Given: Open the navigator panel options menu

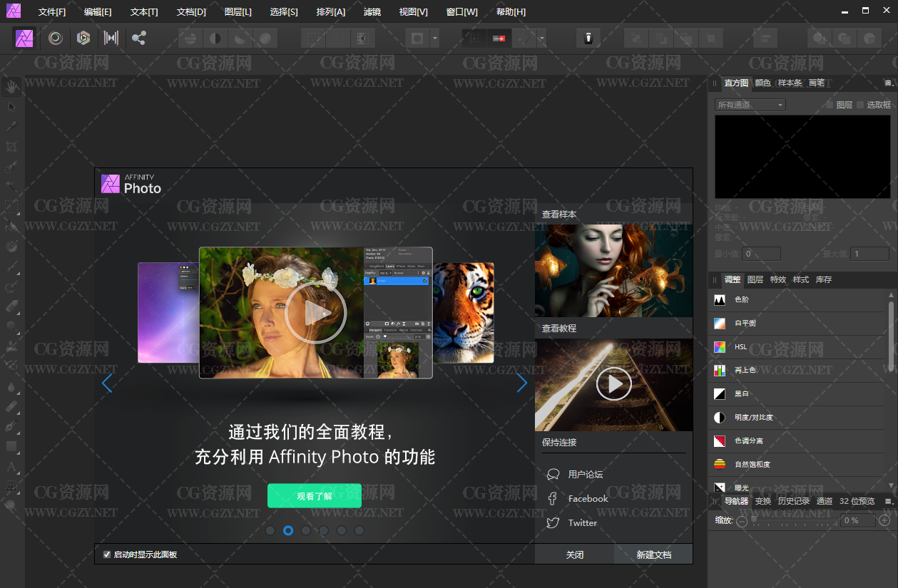Looking at the screenshot, I should [x=888, y=501].
